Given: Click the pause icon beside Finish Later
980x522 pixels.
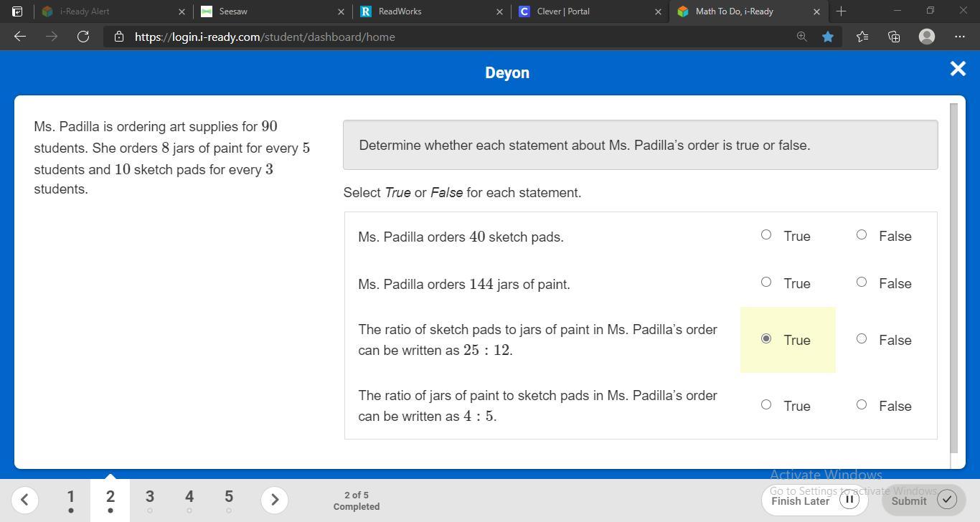Looking at the screenshot, I should [849, 500].
